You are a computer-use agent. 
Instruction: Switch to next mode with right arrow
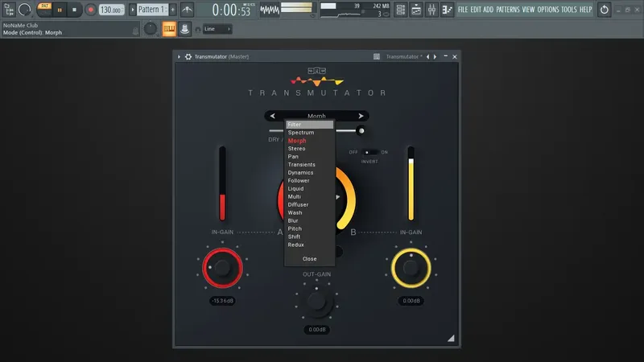(361, 116)
